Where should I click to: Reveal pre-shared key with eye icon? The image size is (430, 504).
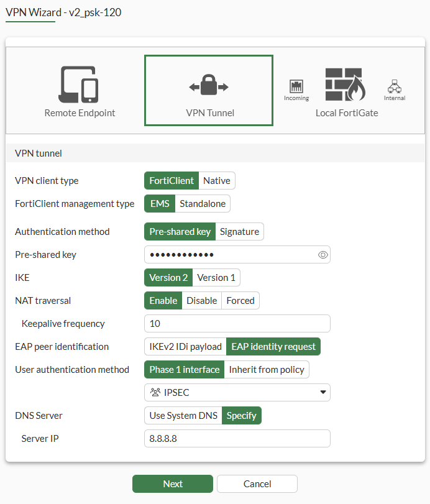(x=323, y=255)
